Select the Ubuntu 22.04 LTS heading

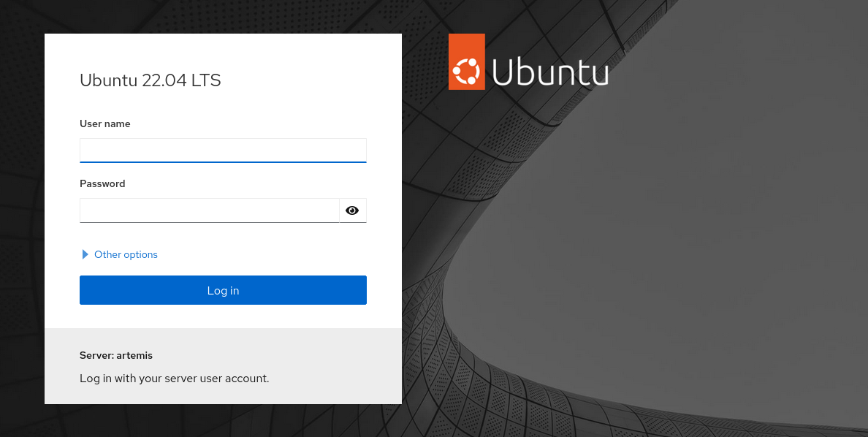click(150, 80)
